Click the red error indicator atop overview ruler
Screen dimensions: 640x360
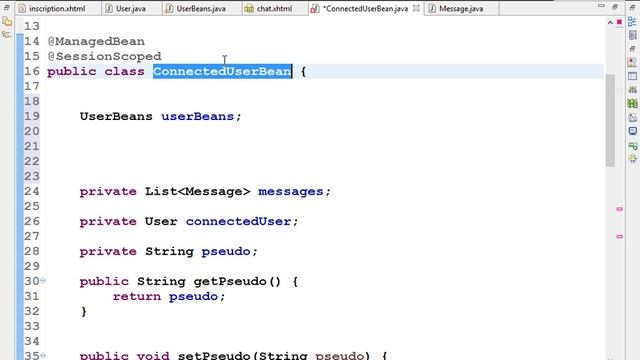(619, 22)
